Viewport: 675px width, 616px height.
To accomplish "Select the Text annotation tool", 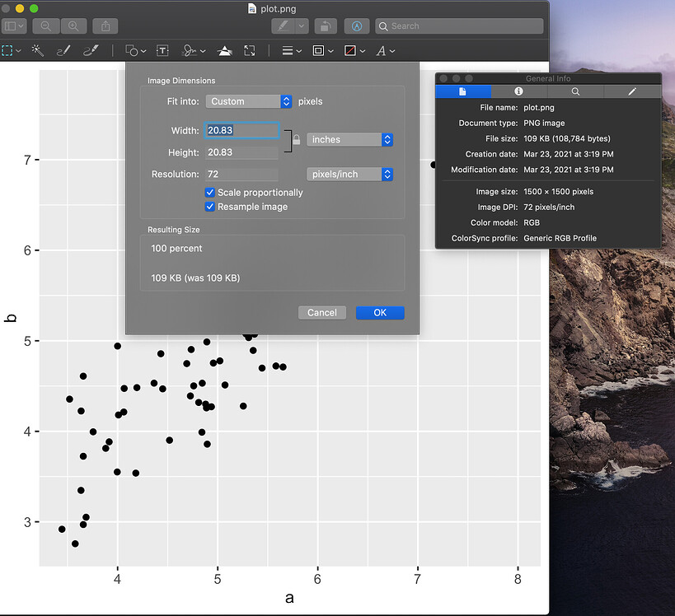I will [161, 50].
